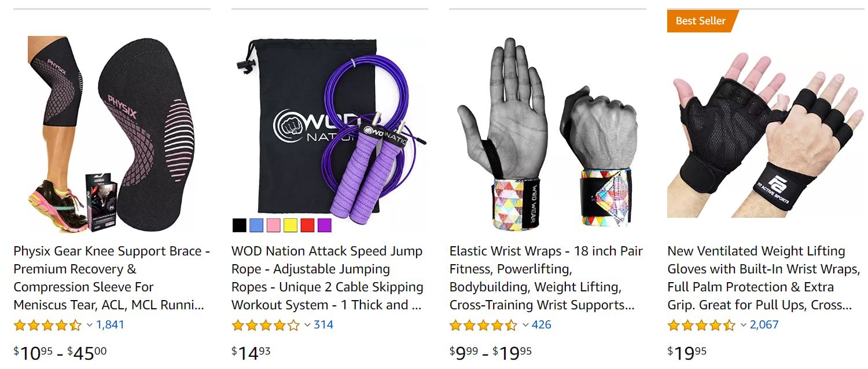This screenshot has width=868, height=369.
Task: Expand rating chevron beside 2,067 reviews
Action: coord(744,325)
